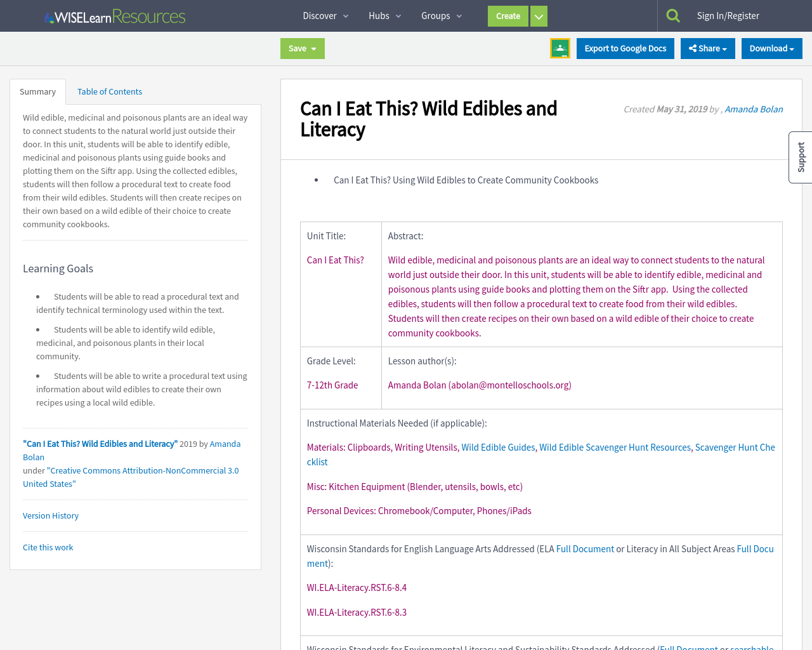Click the Hubs menu chevron icon
Viewport: 812px width, 650px height.
(x=397, y=16)
